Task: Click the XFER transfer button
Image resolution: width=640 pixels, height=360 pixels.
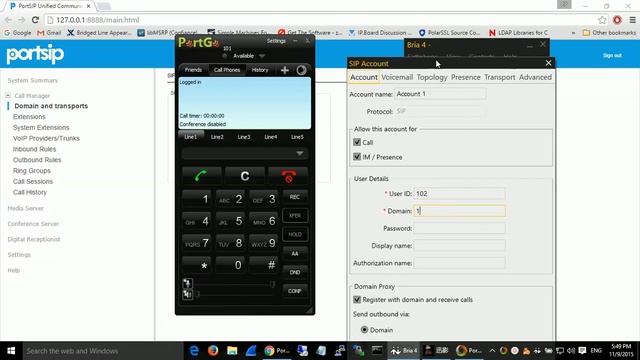Action: click(295, 216)
